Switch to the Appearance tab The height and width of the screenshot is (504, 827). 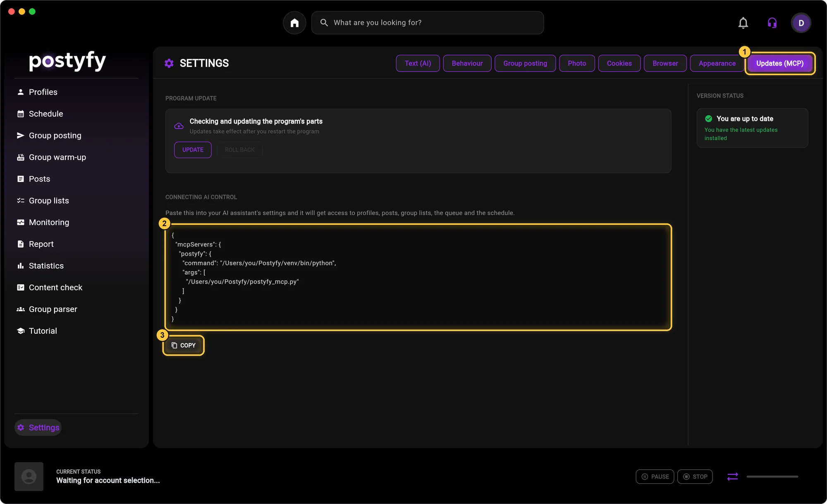pos(717,63)
